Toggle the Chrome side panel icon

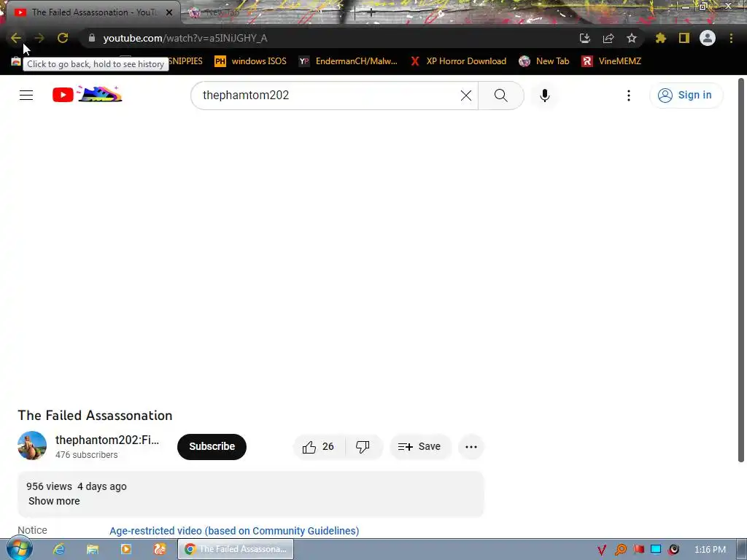684,38
